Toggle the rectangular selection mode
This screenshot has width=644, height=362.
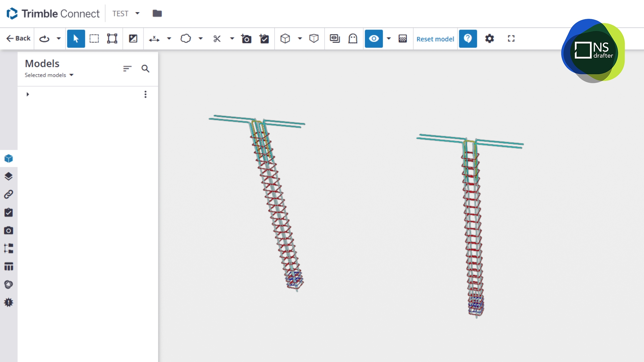click(94, 39)
